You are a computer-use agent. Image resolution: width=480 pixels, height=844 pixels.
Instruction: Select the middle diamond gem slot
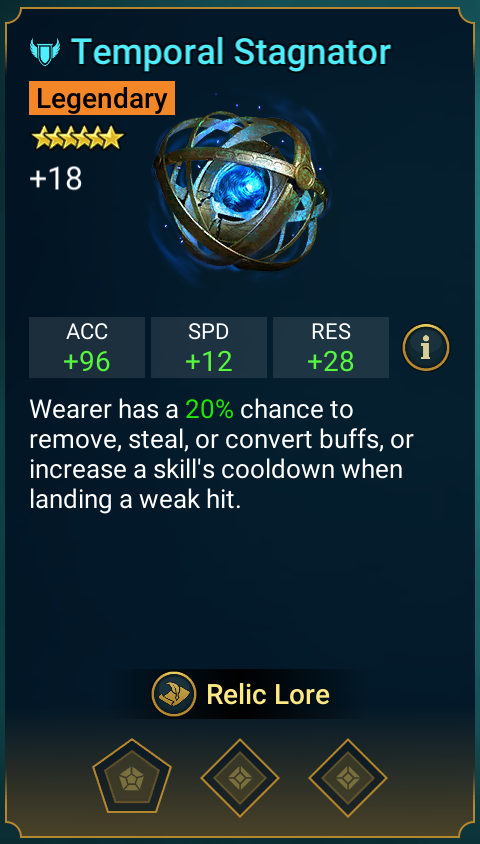(240, 778)
